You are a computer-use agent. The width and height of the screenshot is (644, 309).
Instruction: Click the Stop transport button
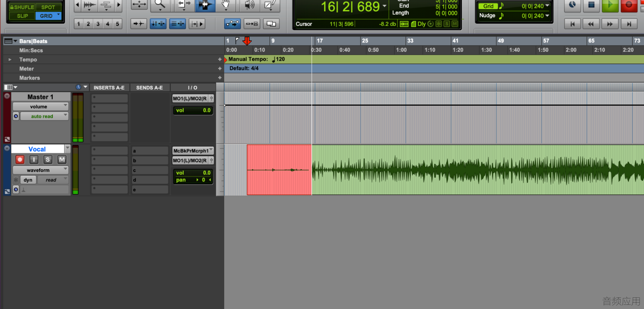[591, 5]
